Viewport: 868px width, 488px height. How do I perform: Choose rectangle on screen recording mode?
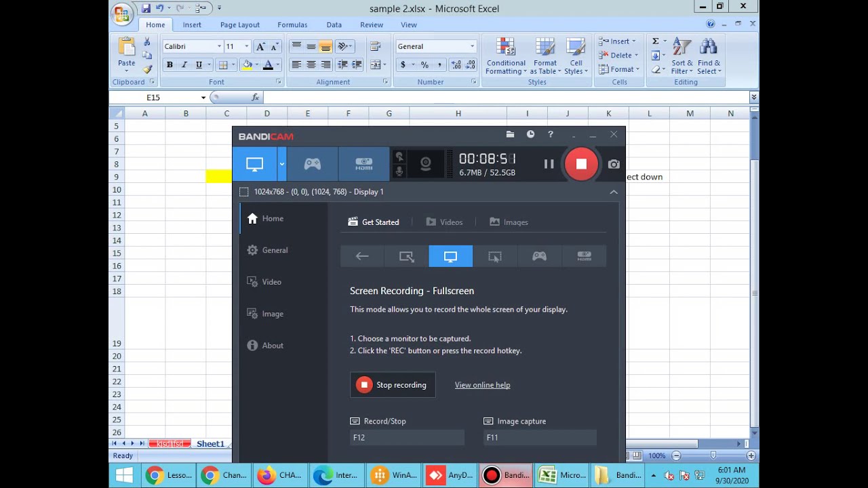tap(406, 256)
